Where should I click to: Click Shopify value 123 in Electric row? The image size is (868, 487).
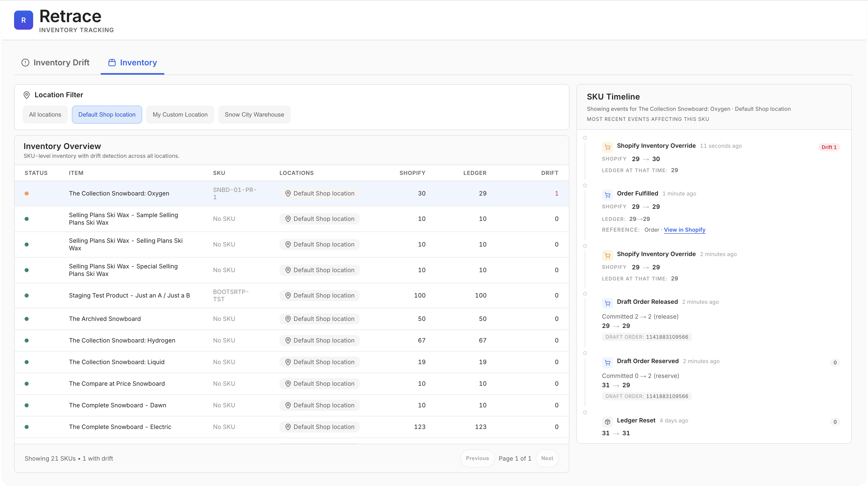419,427
